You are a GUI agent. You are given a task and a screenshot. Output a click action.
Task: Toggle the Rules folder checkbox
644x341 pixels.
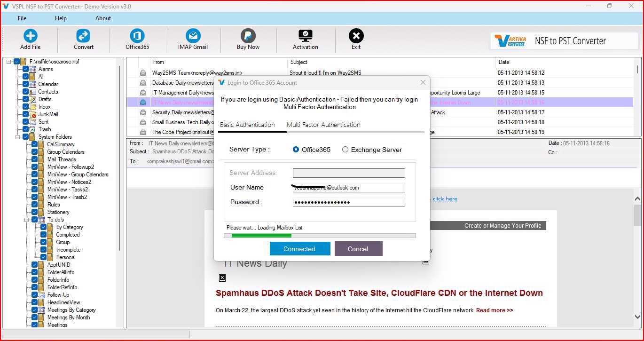coord(34,205)
